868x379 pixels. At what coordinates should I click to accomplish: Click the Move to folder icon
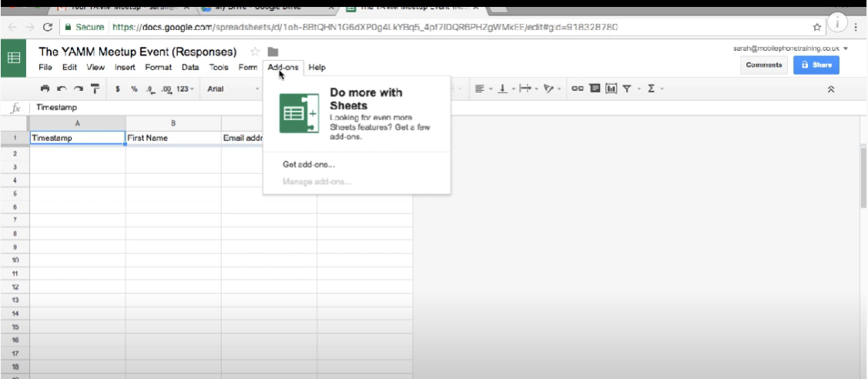pyautogui.click(x=273, y=52)
